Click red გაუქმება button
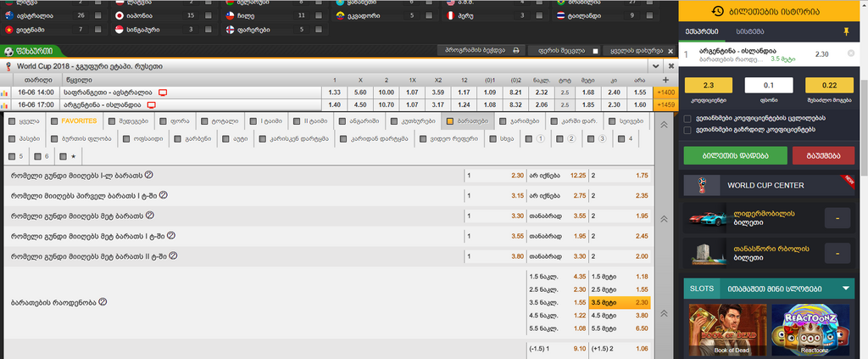Viewport: 868px width, 359px height. (x=823, y=155)
